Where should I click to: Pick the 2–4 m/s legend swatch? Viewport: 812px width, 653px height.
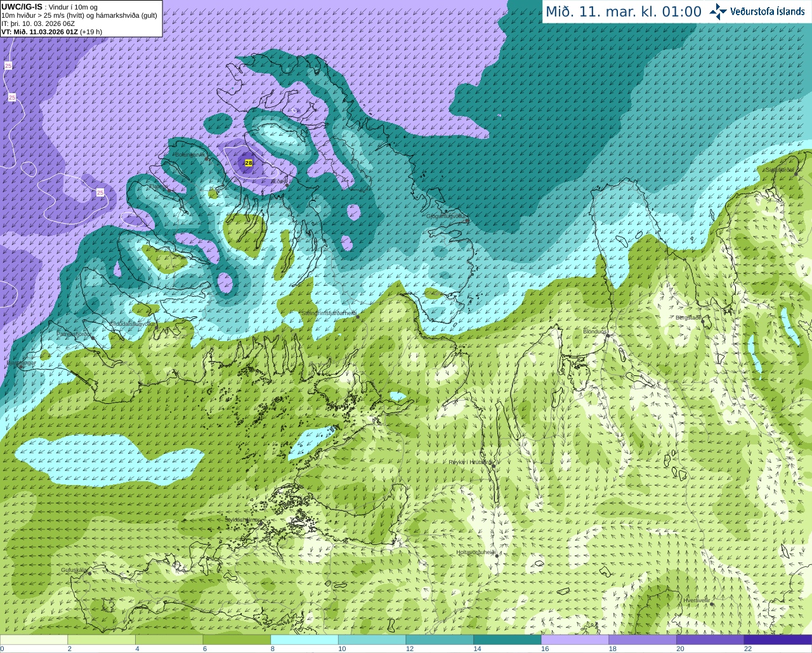(101, 640)
